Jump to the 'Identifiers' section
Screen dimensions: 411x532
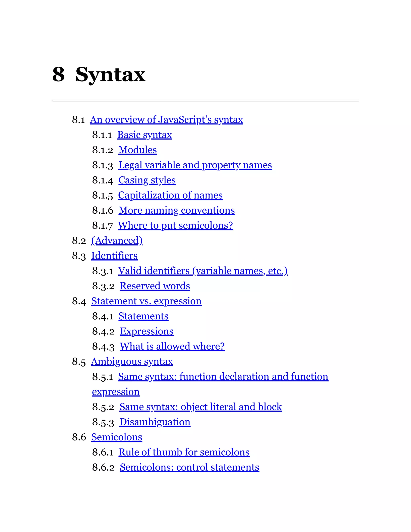114,256
